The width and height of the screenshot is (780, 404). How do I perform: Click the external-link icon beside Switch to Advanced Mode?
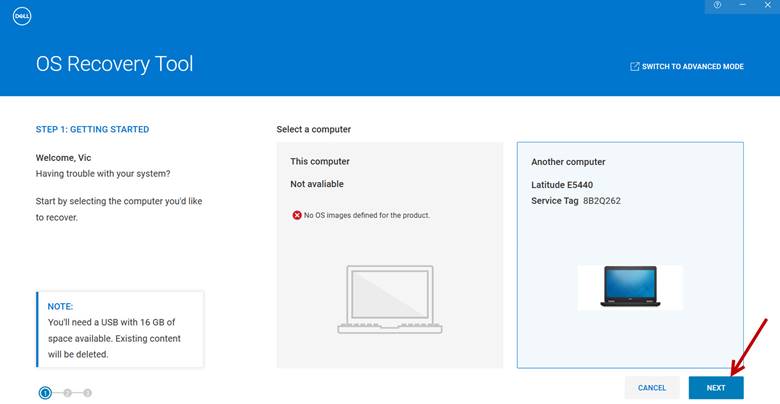[634, 67]
